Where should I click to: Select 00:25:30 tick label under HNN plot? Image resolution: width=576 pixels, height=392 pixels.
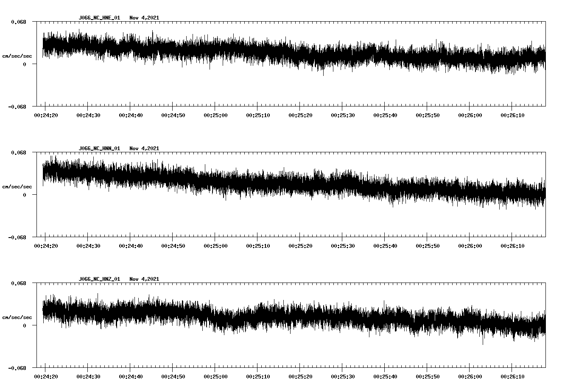(x=343, y=246)
